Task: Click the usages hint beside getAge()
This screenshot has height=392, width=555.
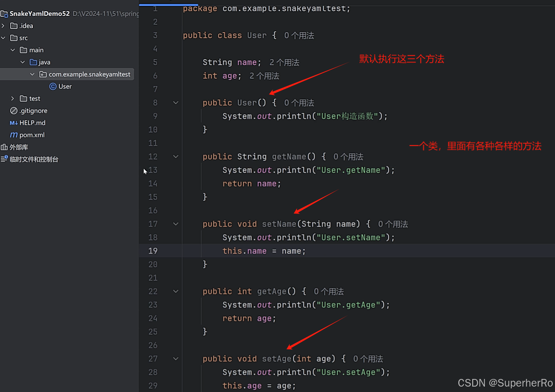Action: [329, 292]
